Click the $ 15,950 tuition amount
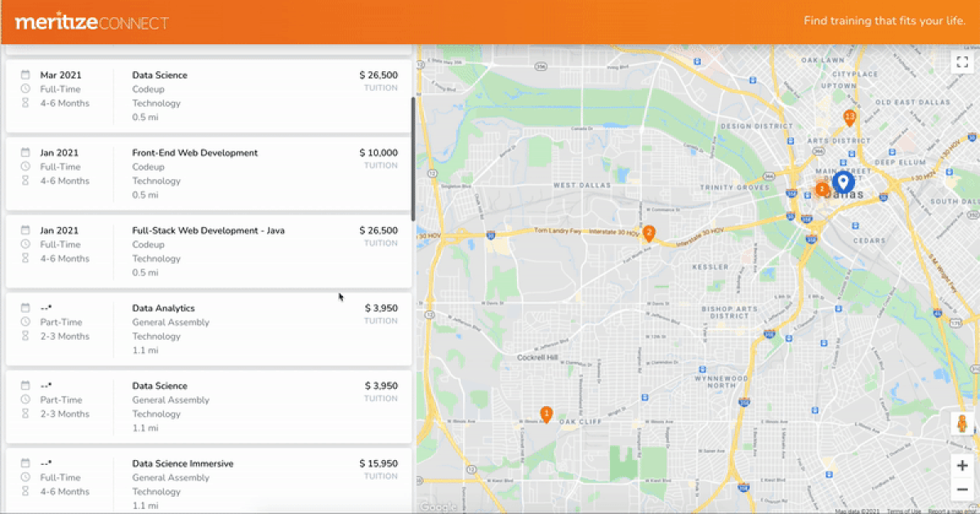This screenshot has width=980, height=514. coord(378,463)
